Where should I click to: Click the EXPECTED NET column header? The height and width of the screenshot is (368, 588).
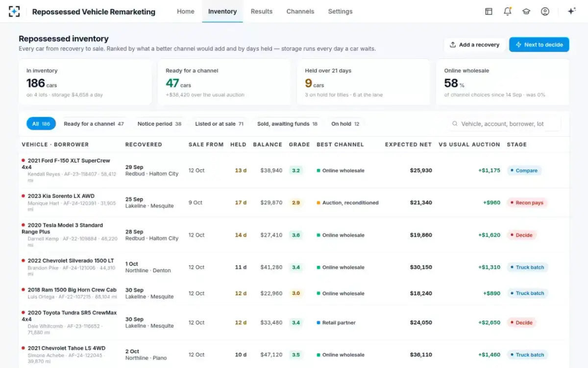click(409, 145)
